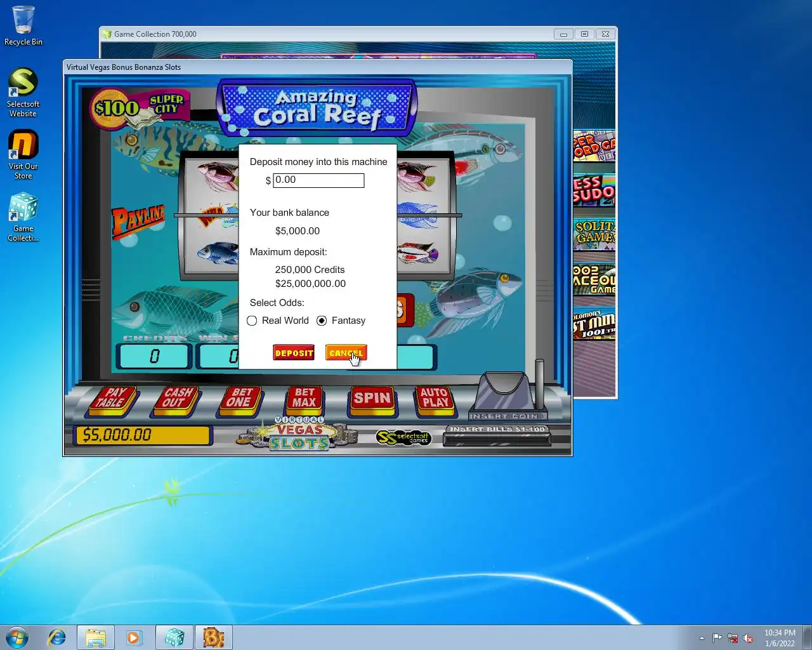Viewport: 812px width, 650px height.
Task: Click the Action Center flag tray icon
Action: [x=717, y=638]
